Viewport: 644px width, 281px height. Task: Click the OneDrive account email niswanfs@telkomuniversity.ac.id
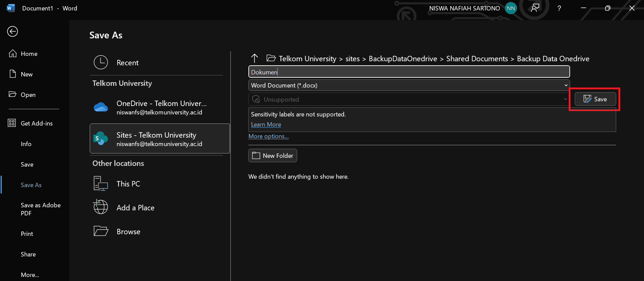pos(159,112)
